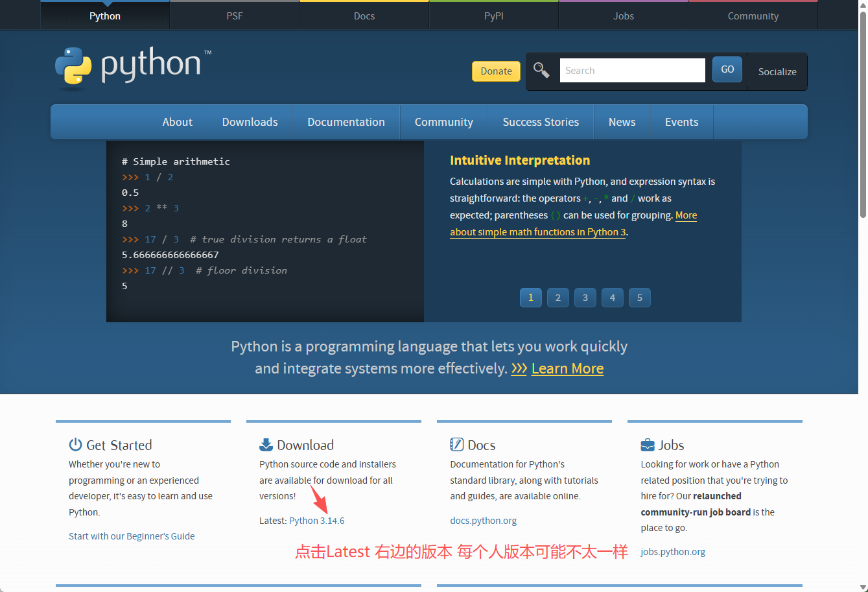Open the Community top tab

click(753, 16)
